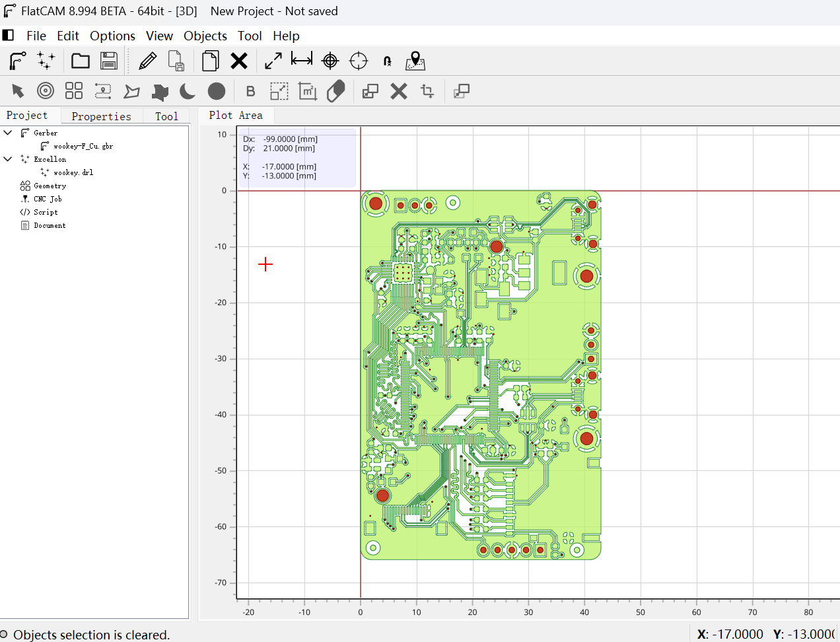Click the Distance measurement tool icon
The width and height of the screenshot is (840, 642).
[x=301, y=60]
